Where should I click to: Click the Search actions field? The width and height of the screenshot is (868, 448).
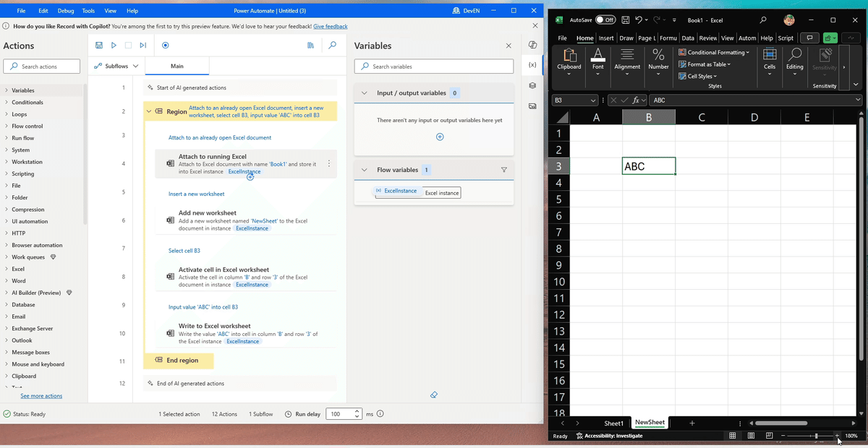42,66
